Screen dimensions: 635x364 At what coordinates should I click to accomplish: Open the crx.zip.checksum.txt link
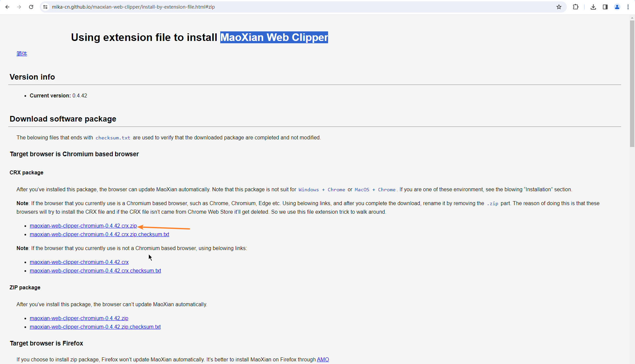(x=99, y=235)
